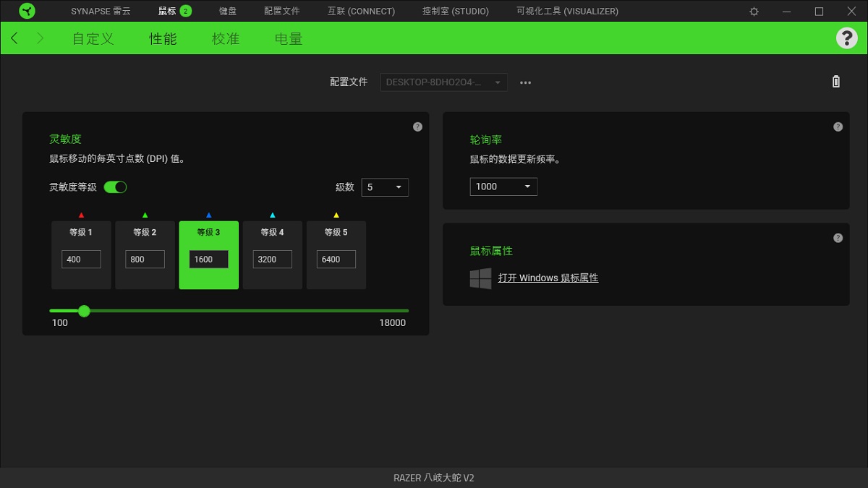Open the 配置文件 profile dropdown
Image resolution: width=868 pixels, height=488 pixels.
coord(443,82)
